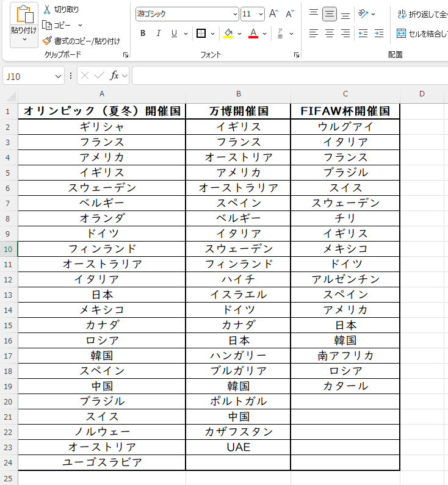
Task: Decrease the cell indent
Action: [363, 33]
